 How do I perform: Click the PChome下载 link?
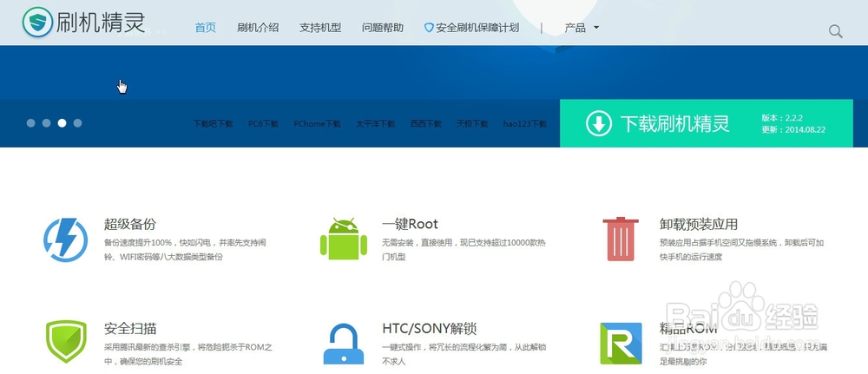point(317,124)
